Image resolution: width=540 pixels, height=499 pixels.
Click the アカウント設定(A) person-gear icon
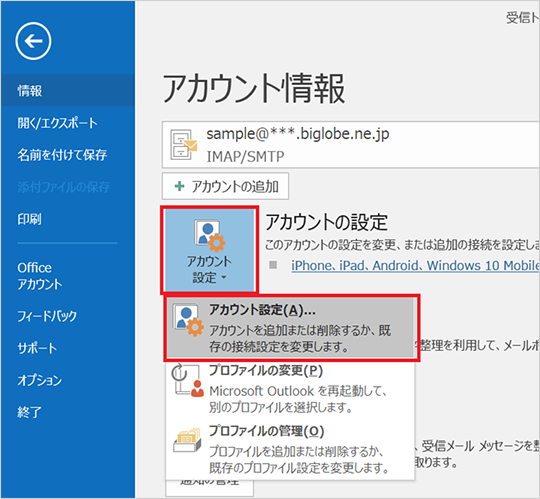click(x=188, y=320)
